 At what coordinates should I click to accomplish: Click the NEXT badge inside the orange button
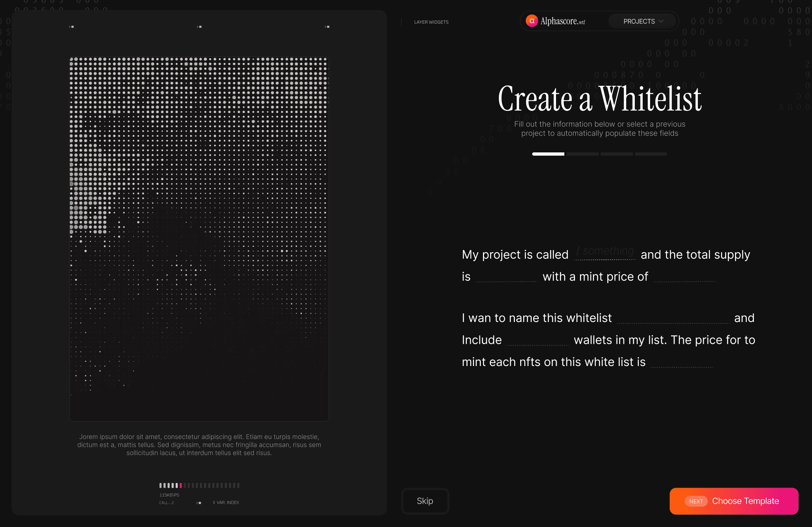click(x=696, y=501)
